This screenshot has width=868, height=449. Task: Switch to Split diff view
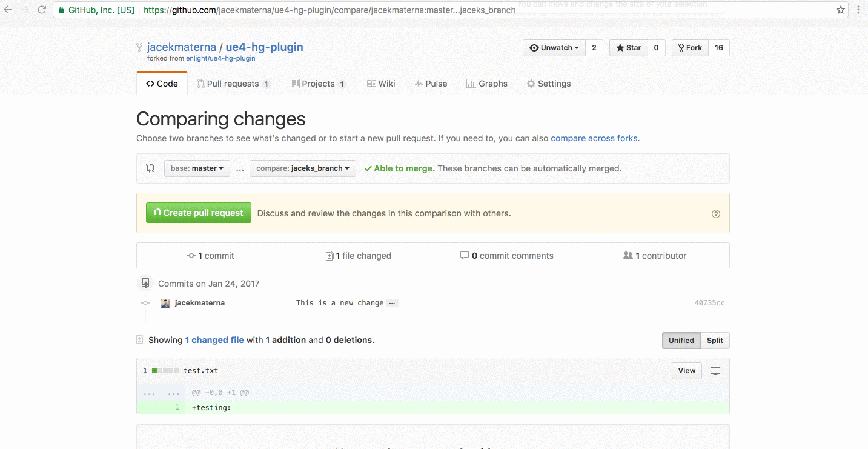(x=715, y=341)
